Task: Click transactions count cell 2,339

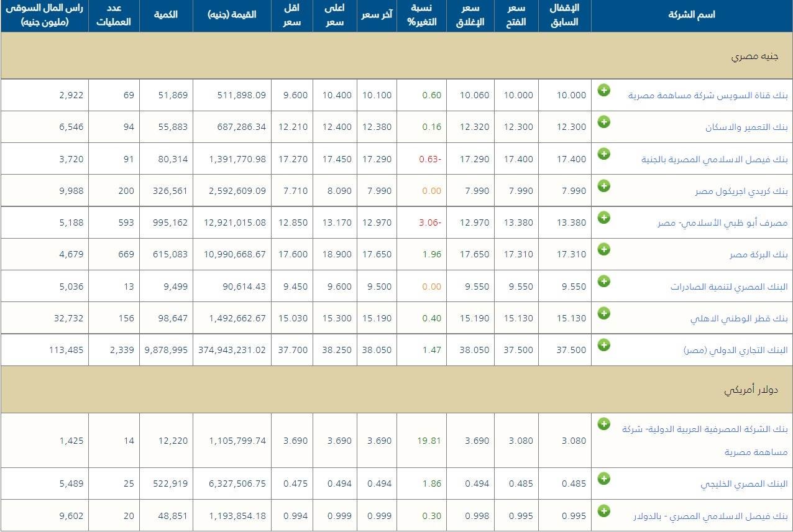Action: 121,350
